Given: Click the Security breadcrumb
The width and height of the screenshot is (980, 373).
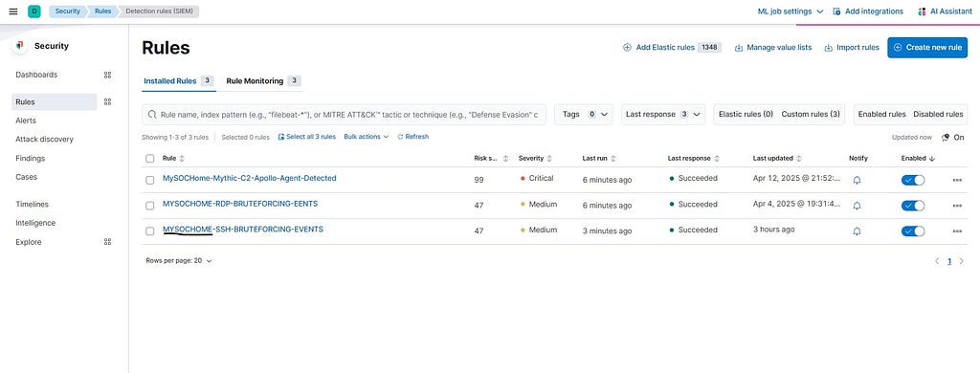Looking at the screenshot, I should 68,11.
